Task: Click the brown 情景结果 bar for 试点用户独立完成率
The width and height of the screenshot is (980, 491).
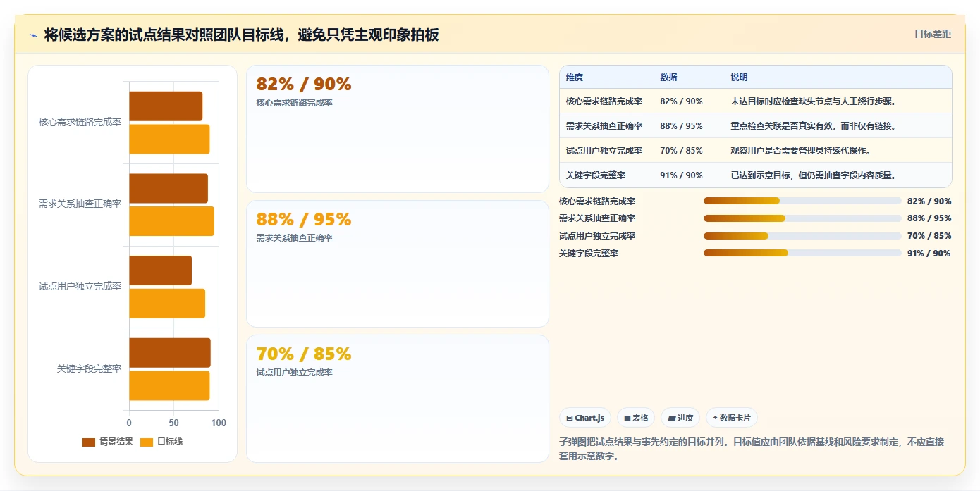Action: 160,271
